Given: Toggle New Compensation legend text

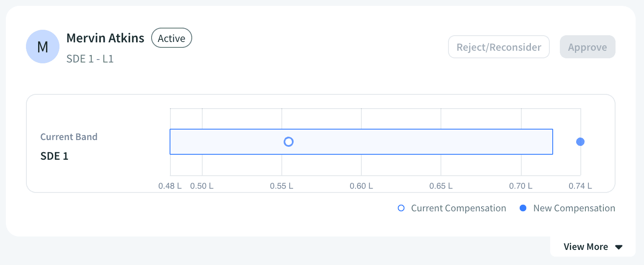Looking at the screenshot, I should click(x=574, y=208).
